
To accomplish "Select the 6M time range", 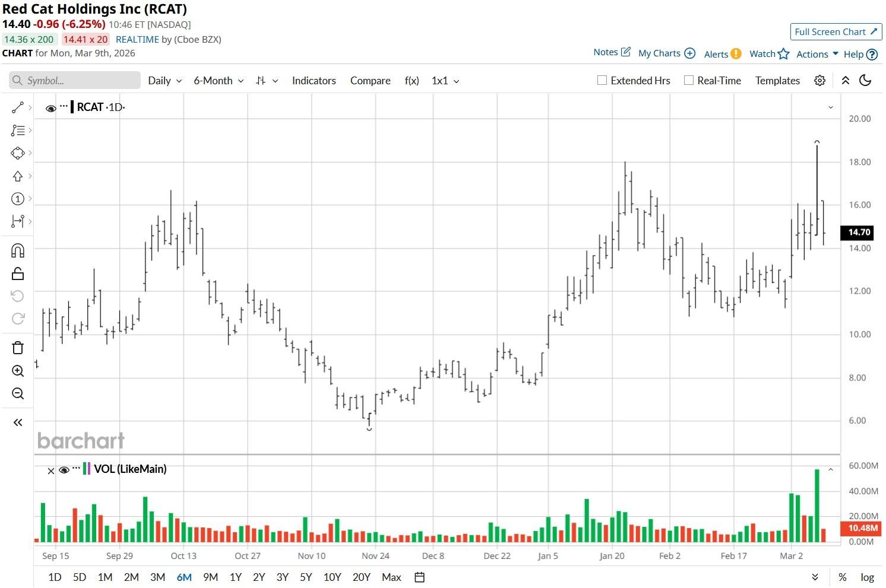I will 184,577.
